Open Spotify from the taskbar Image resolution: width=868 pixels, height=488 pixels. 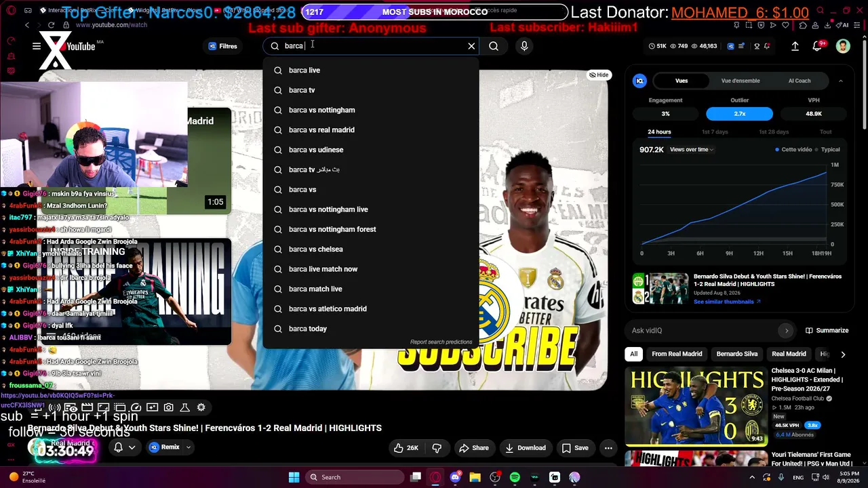point(515,477)
